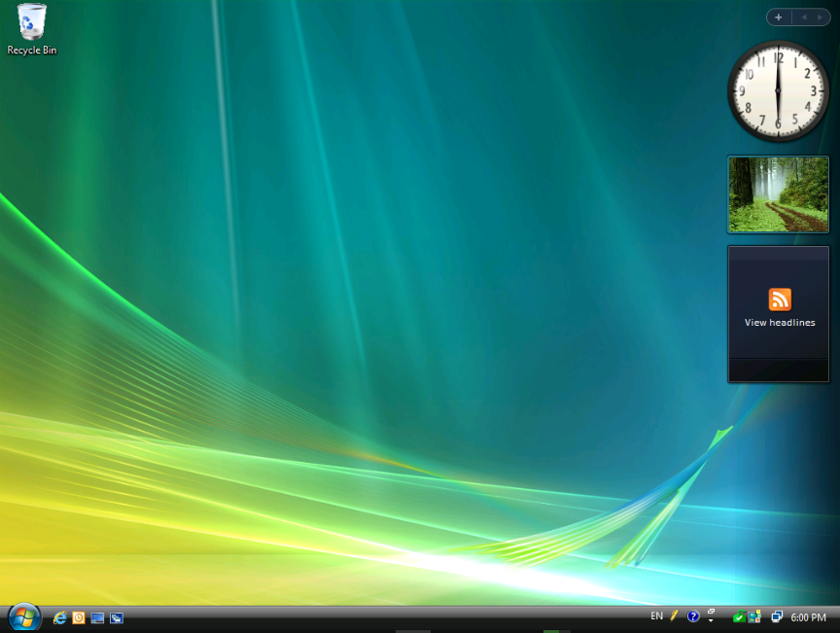Viewport: 840px width, 633px height.
Task: Click the 6:00 PM taskbar clock
Action: click(x=808, y=617)
